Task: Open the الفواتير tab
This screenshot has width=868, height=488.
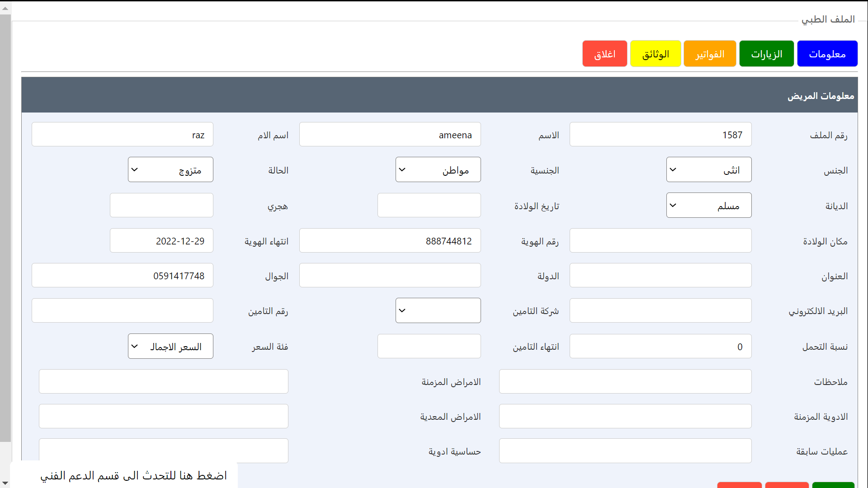Action: pyautogui.click(x=710, y=54)
